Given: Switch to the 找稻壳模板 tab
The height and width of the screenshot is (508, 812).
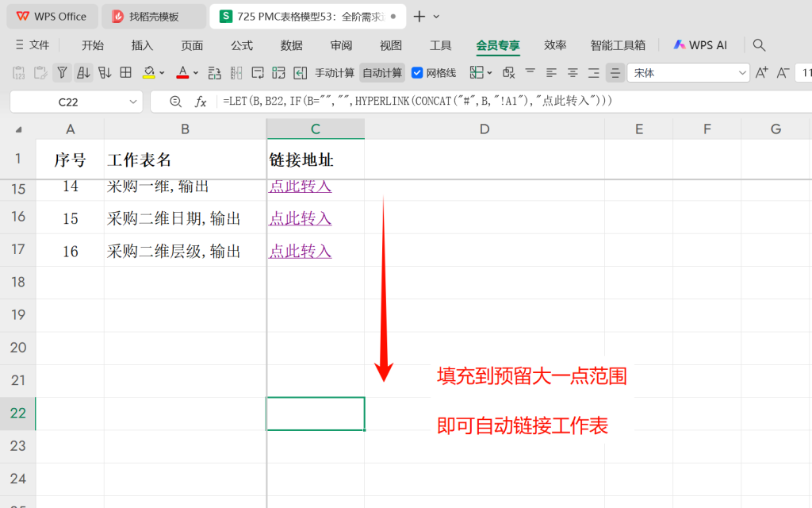Looking at the screenshot, I should click(x=154, y=17).
